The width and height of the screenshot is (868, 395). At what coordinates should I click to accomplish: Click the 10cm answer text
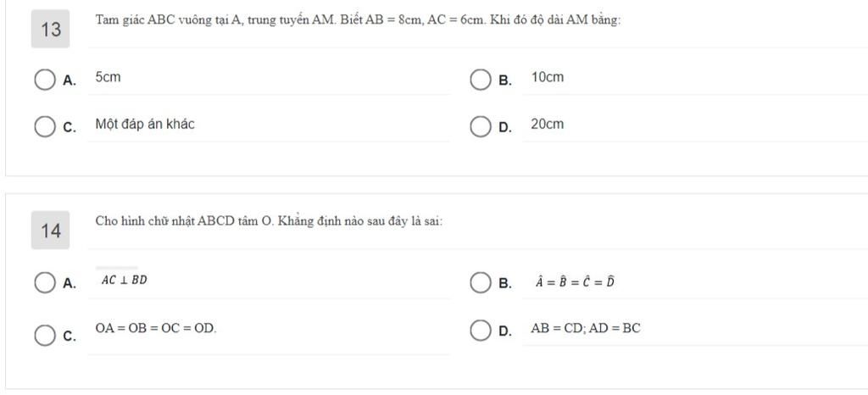pos(548,77)
